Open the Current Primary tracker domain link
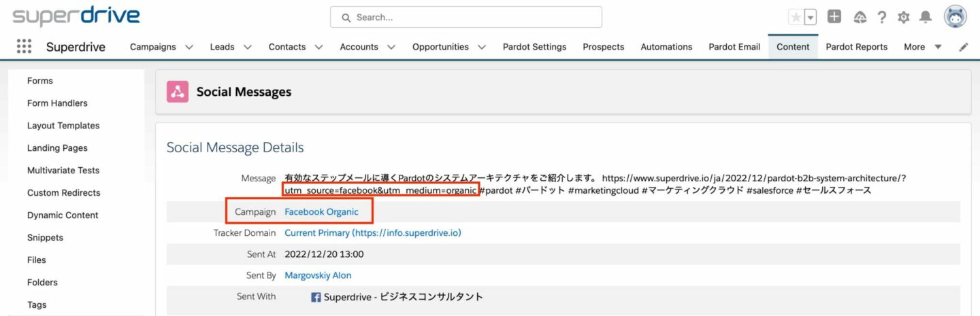The width and height of the screenshot is (980, 316). pyautogui.click(x=373, y=233)
